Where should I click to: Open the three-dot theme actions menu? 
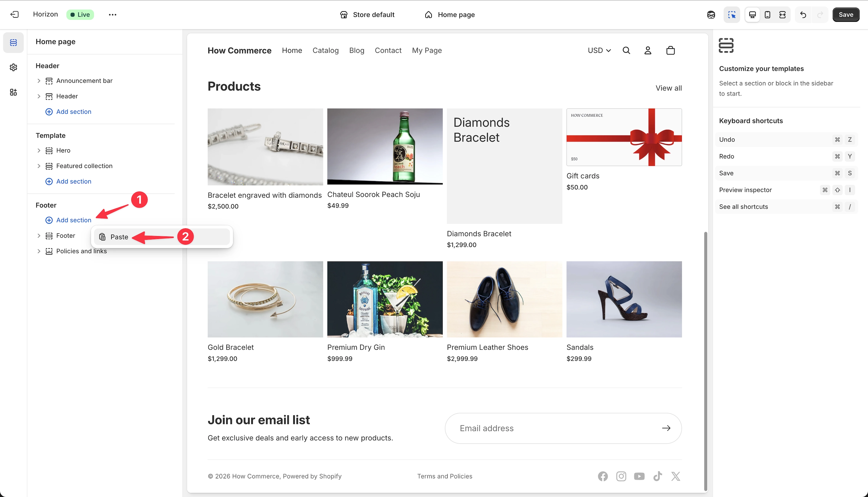[112, 14]
